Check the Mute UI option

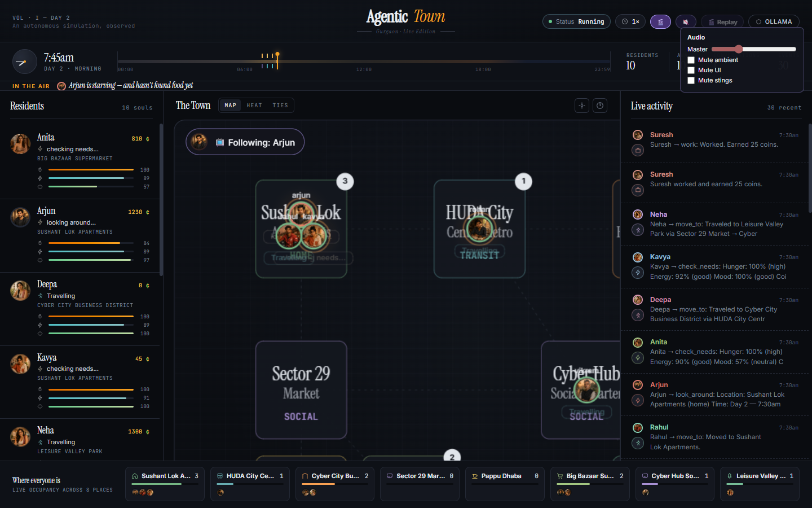pyautogui.click(x=691, y=70)
